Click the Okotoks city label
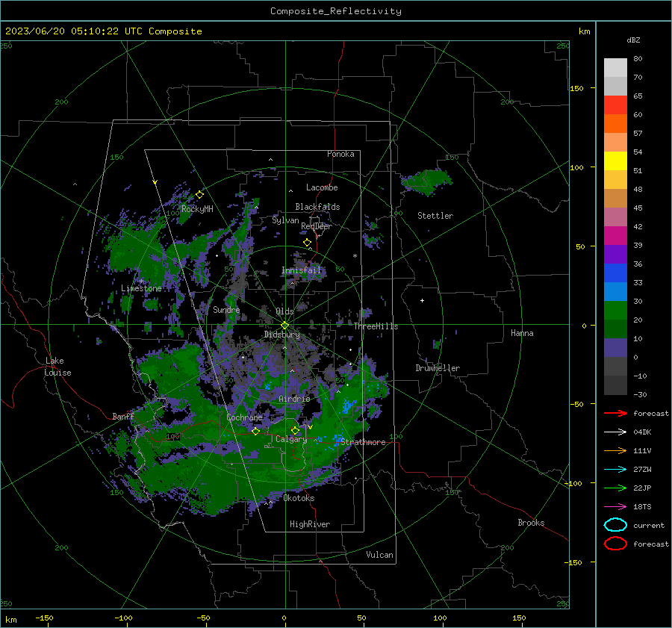 coord(299,498)
